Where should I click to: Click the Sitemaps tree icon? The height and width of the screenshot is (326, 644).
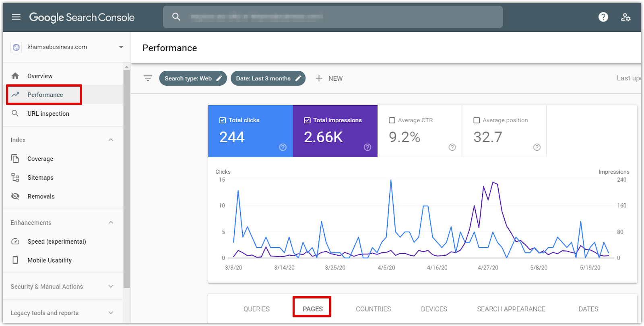coord(15,177)
